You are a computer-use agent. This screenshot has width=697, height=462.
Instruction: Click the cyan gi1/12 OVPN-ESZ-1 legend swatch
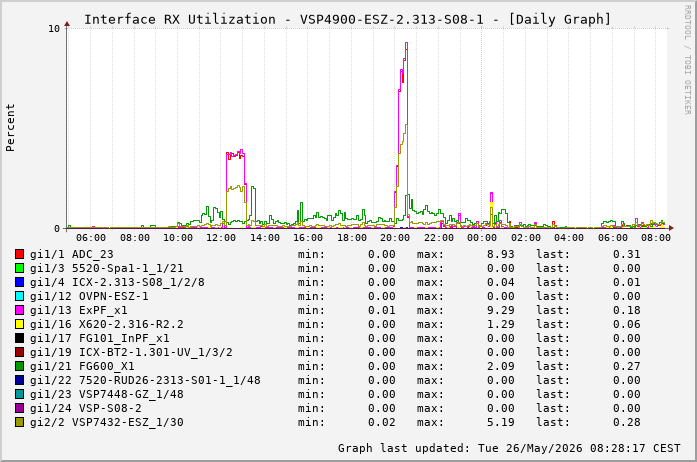click(19, 296)
